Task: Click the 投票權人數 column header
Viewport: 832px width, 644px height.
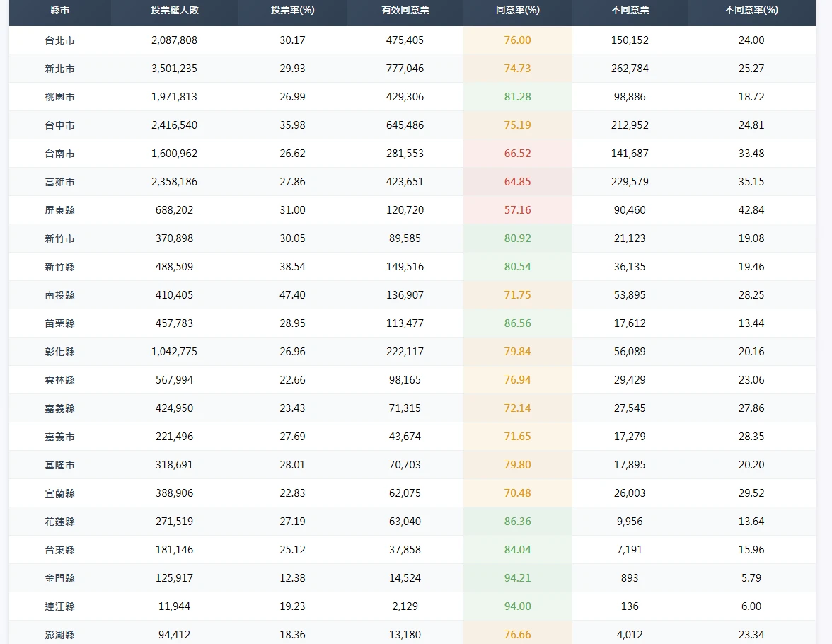Action: 175,10
